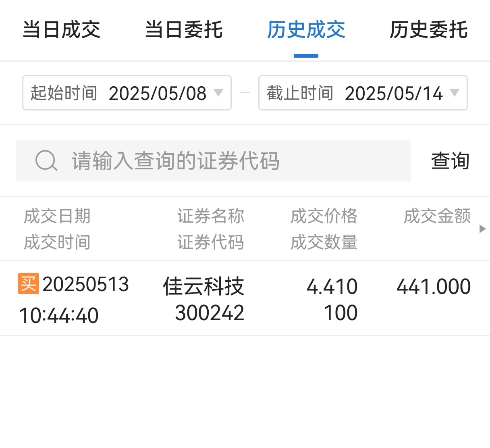Image resolution: width=490 pixels, height=448 pixels.
Task: Select the 成交时间 column header
Action: pos(57,242)
